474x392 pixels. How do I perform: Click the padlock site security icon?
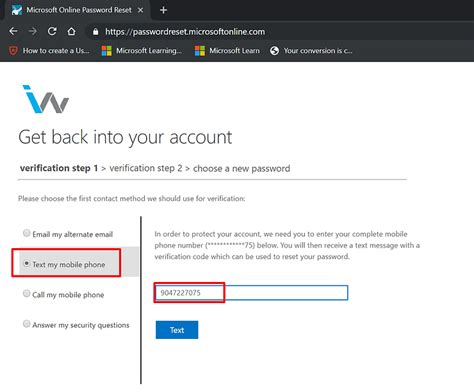[x=96, y=32]
